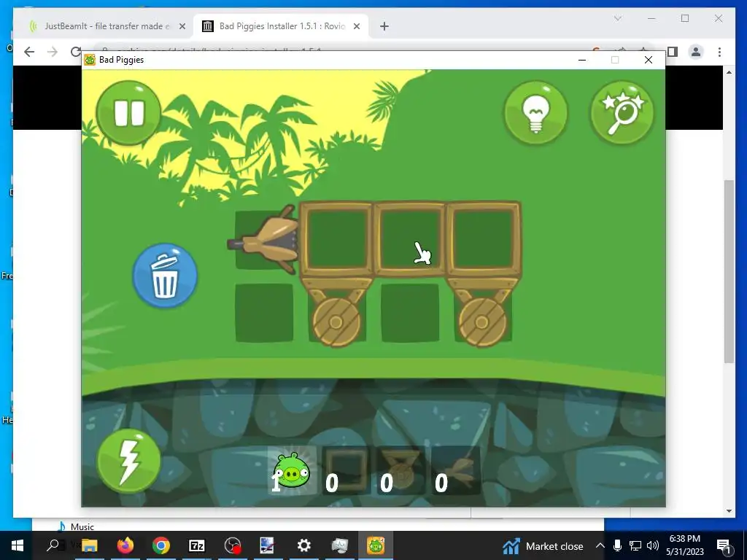Open Firefox from the taskbar

pyautogui.click(x=125, y=545)
